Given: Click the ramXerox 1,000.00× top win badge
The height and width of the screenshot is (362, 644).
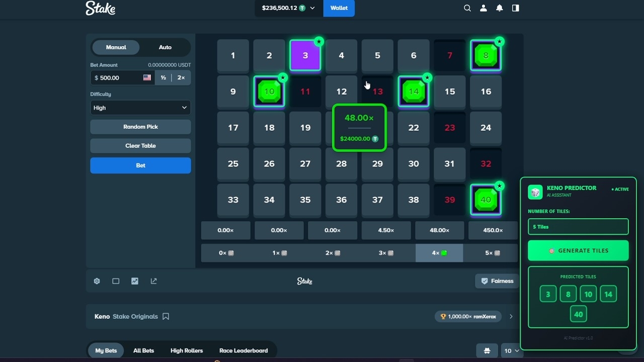Looking at the screenshot, I should (468, 317).
